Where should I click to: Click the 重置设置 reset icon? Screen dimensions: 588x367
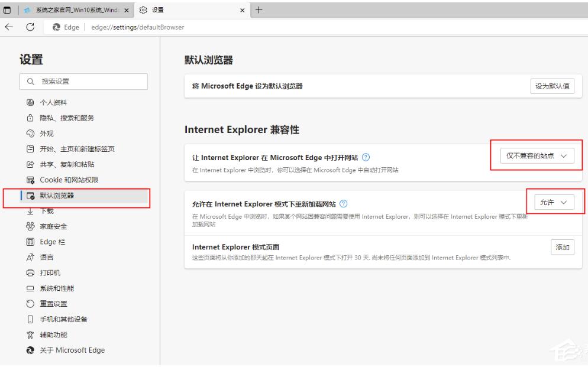[x=30, y=304]
